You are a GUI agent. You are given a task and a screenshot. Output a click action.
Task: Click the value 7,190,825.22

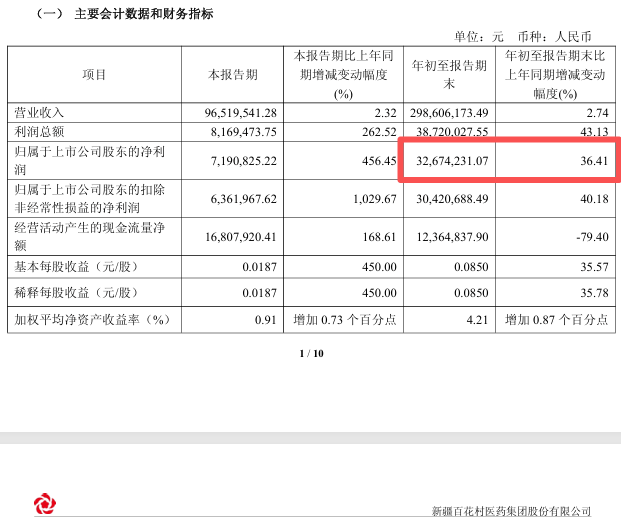click(244, 161)
